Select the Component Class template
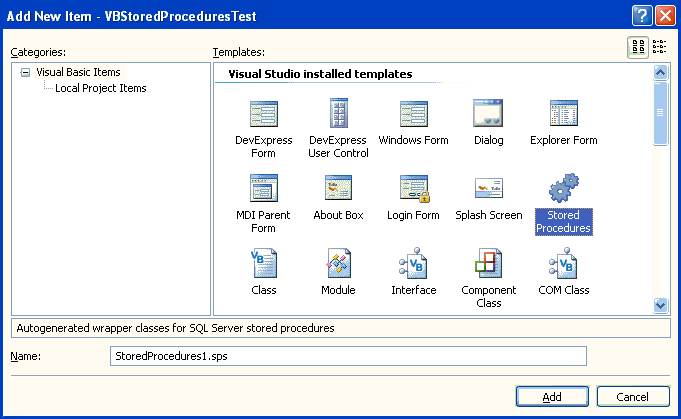 tap(489, 278)
